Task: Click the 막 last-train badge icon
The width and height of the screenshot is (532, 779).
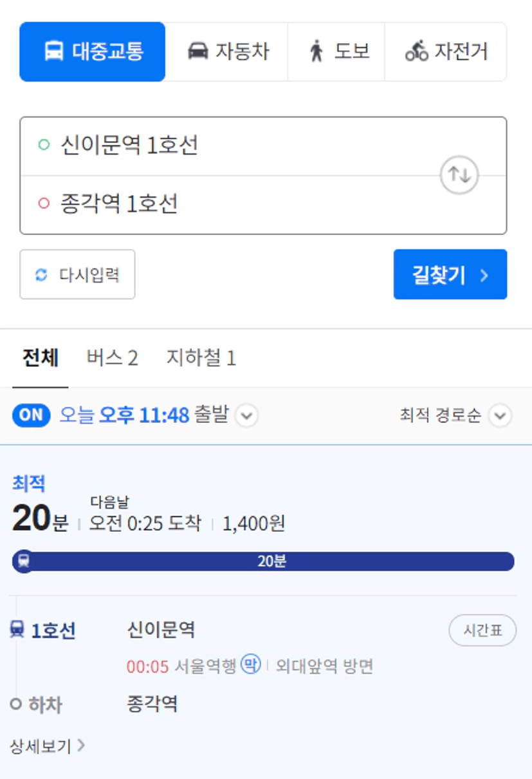Action: coord(251,664)
